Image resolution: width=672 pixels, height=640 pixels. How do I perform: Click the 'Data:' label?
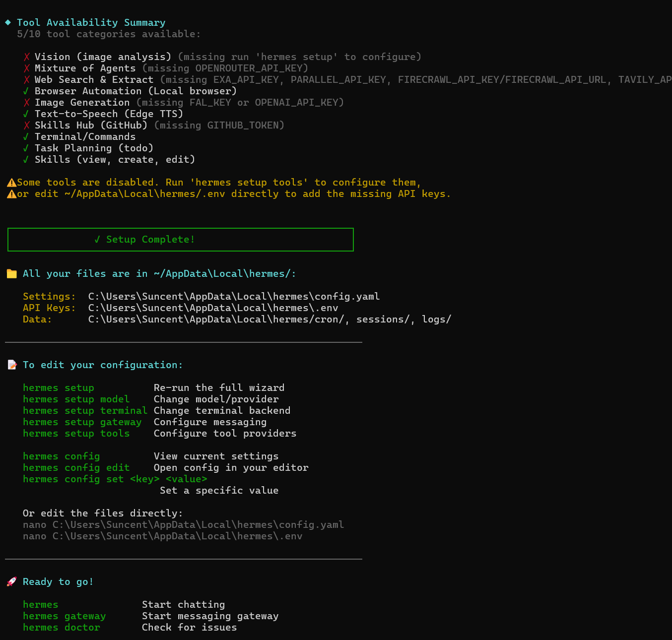pos(37,320)
